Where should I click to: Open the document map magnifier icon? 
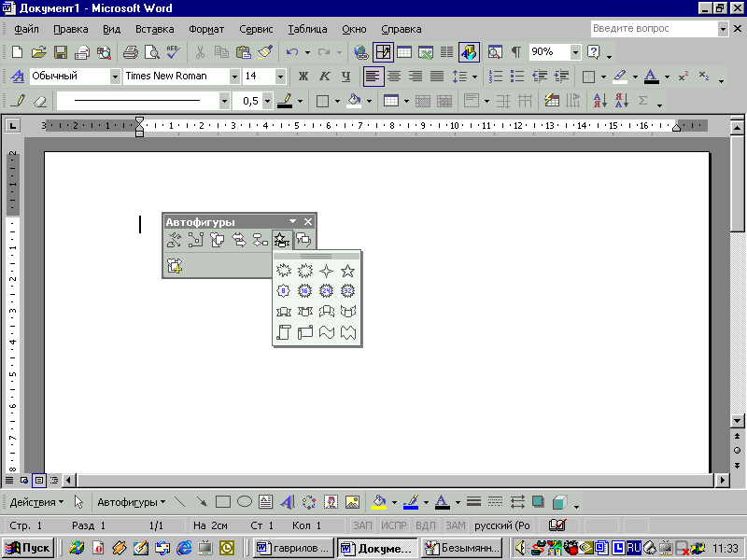pyautogui.click(x=495, y=52)
